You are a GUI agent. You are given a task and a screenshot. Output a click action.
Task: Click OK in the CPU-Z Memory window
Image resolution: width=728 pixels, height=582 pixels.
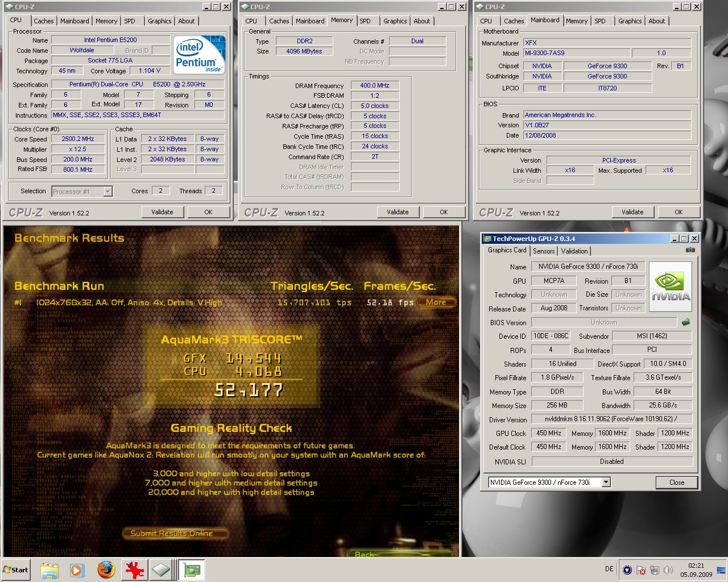pyautogui.click(x=444, y=212)
